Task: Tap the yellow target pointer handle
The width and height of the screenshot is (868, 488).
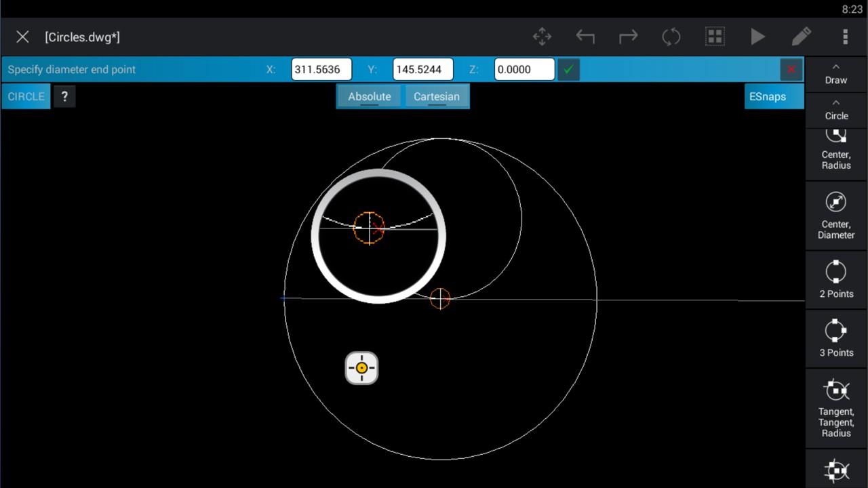Action: point(361,368)
